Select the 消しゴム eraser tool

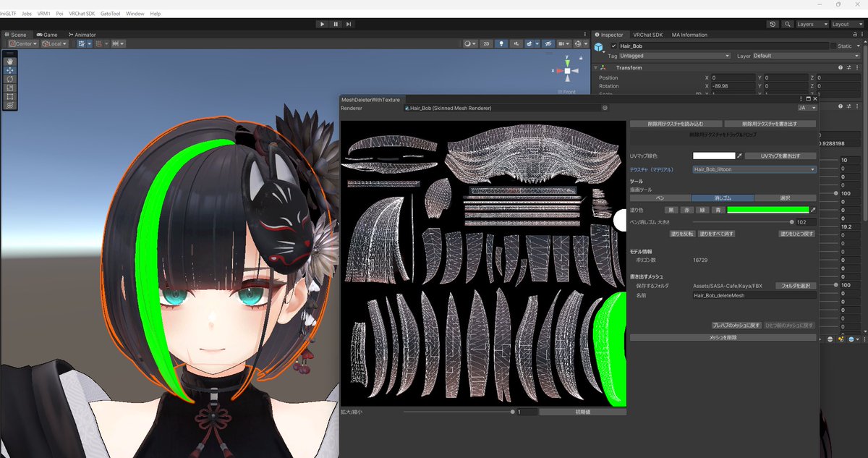tap(723, 198)
